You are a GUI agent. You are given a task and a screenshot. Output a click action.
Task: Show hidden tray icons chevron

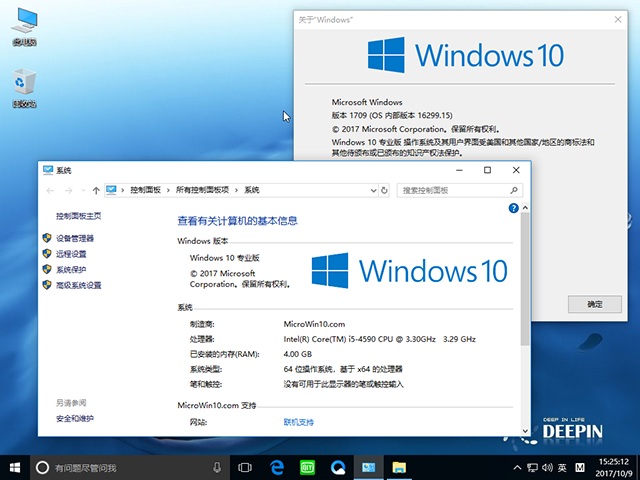tap(517, 468)
